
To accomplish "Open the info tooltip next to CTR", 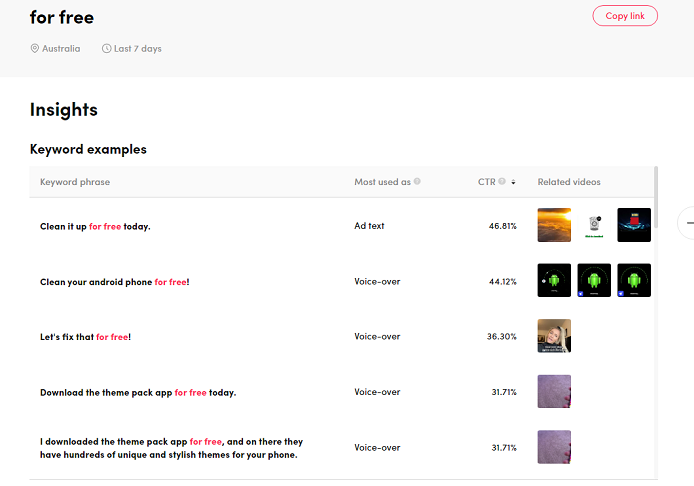I will pos(502,182).
